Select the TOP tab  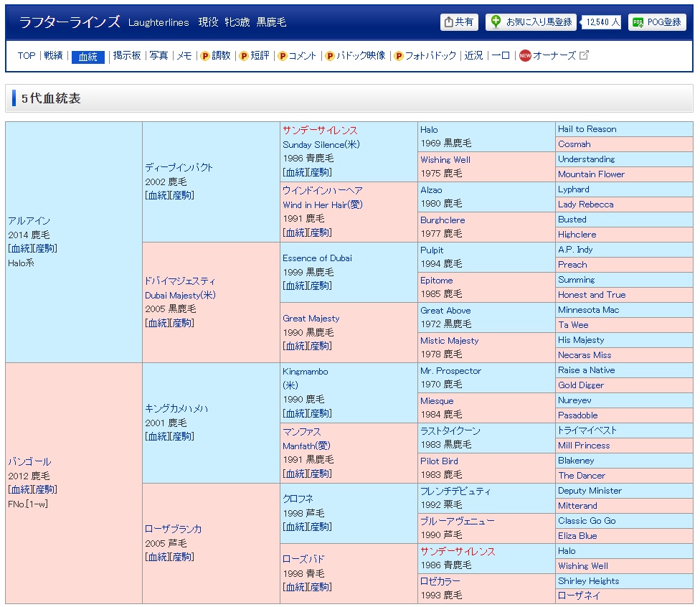(27, 55)
